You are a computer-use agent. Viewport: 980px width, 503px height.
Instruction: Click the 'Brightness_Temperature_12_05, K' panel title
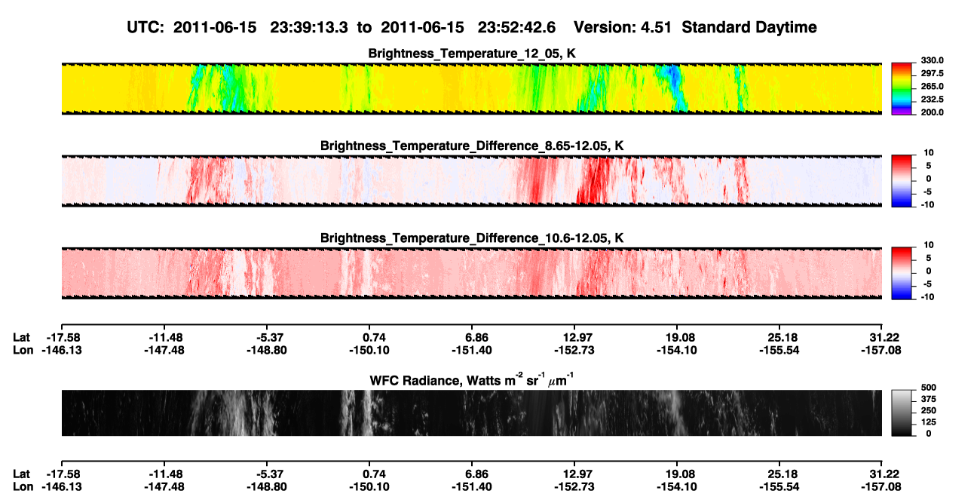point(472,53)
